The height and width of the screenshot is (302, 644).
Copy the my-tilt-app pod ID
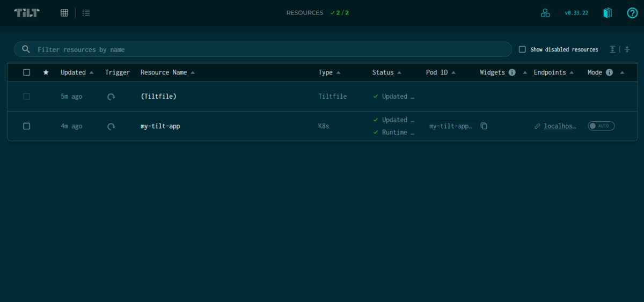pyautogui.click(x=484, y=126)
